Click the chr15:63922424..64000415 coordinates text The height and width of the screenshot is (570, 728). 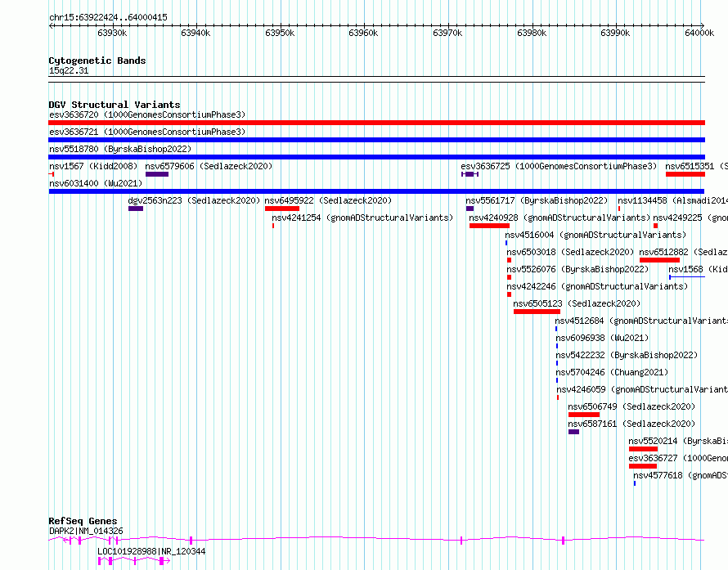[108, 18]
